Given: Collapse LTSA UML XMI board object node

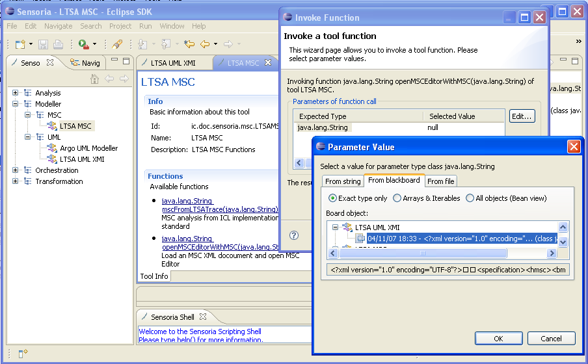Looking at the screenshot, I should click(x=335, y=227).
